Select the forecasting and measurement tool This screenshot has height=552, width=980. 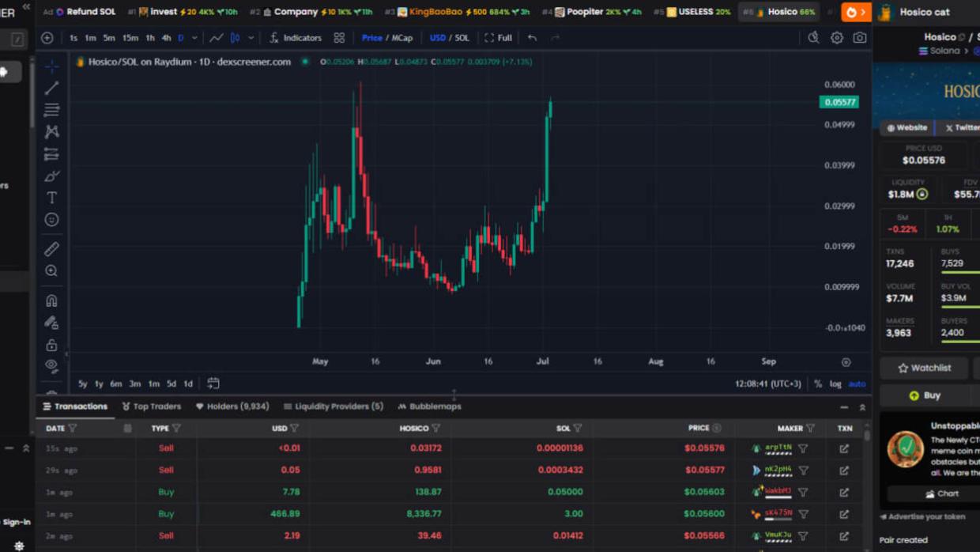coord(51,153)
